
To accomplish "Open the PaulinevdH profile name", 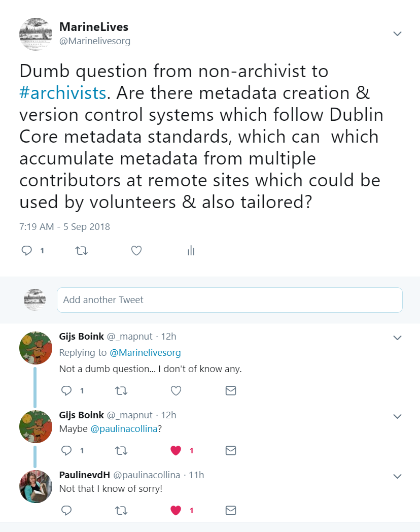I will pyautogui.click(x=83, y=475).
